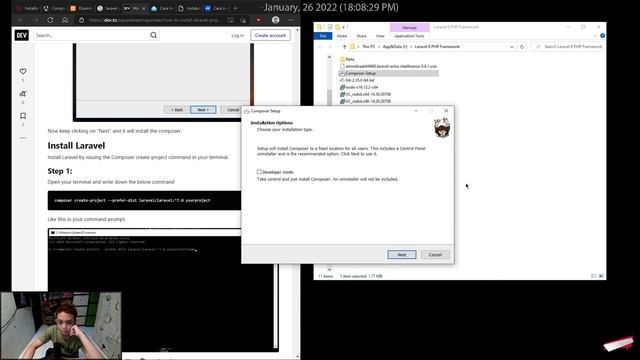Refresh the File Explorer folder view
The width and height of the screenshot is (640, 360).
coord(522,47)
